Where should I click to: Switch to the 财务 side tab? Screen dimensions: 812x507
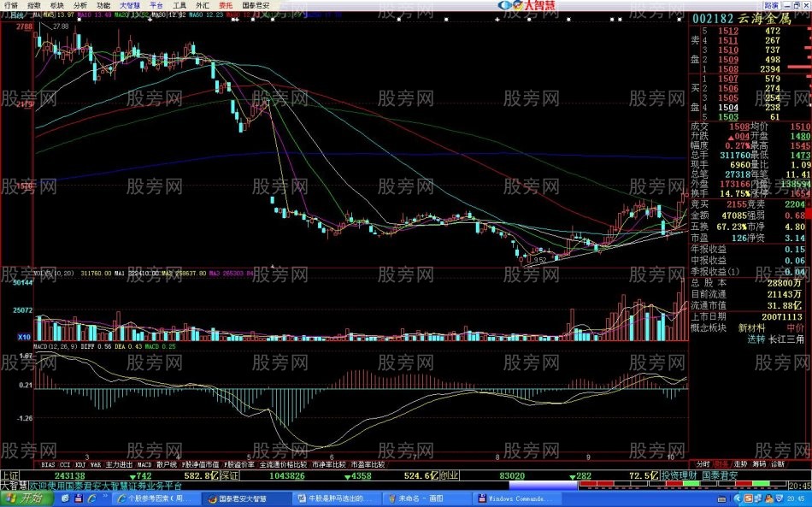click(x=721, y=464)
